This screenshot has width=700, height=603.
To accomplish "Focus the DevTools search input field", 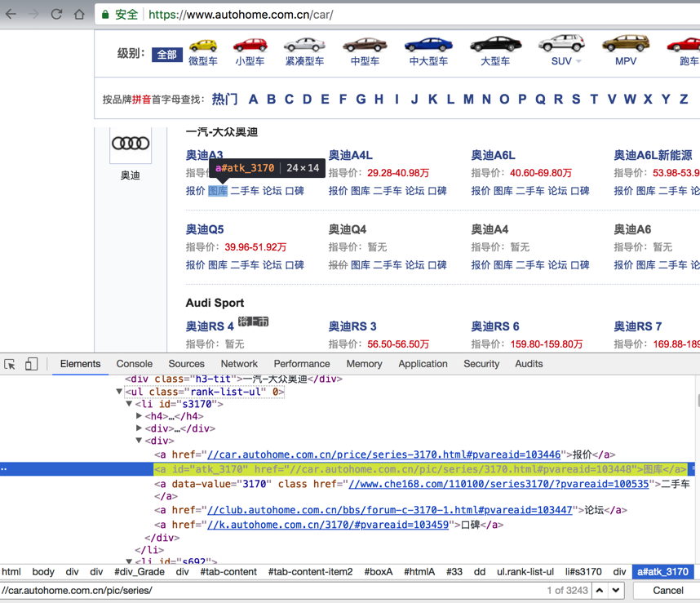I will (272, 590).
